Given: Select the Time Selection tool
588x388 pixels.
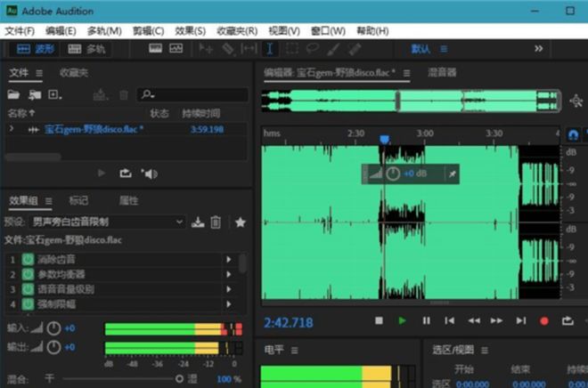Looking at the screenshot, I should 269,49.
